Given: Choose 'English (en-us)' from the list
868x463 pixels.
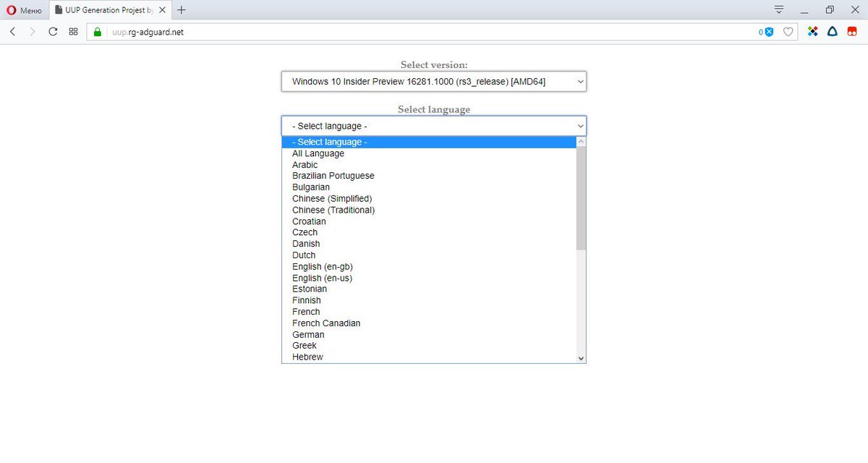Looking at the screenshot, I should (x=429, y=278).
